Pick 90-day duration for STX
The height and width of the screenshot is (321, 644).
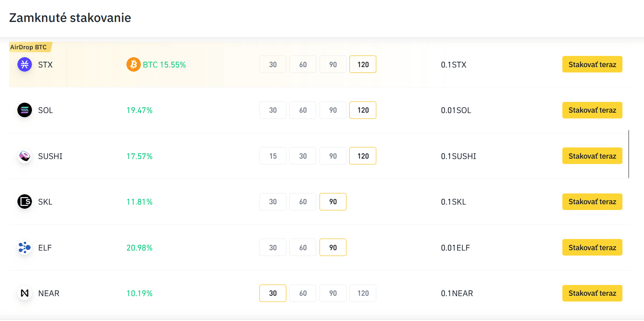[333, 65]
